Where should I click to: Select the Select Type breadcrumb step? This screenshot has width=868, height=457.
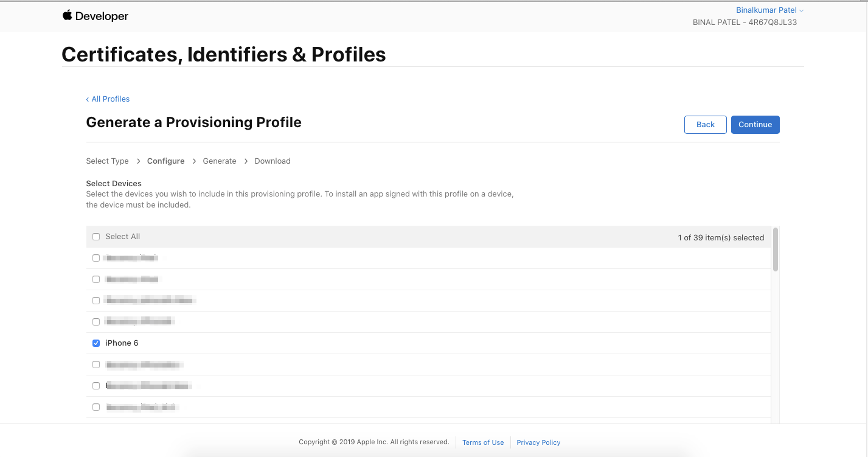click(x=108, y=161)
